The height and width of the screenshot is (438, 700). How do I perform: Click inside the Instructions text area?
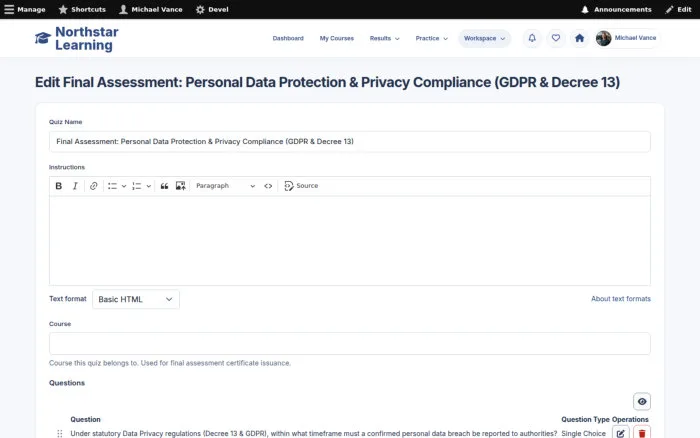tap(350, 241)
